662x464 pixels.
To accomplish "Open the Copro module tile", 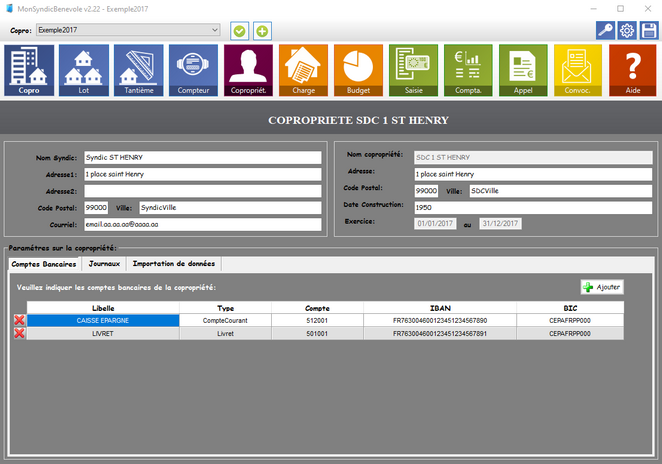I will pyautogui.click(x=29, y=70).
